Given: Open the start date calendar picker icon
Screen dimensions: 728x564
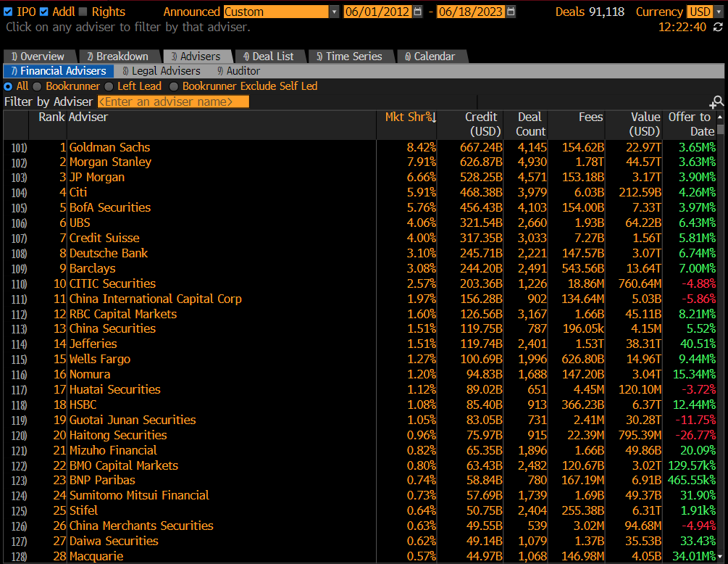Looking at the screenshot, I should (417, 12).
